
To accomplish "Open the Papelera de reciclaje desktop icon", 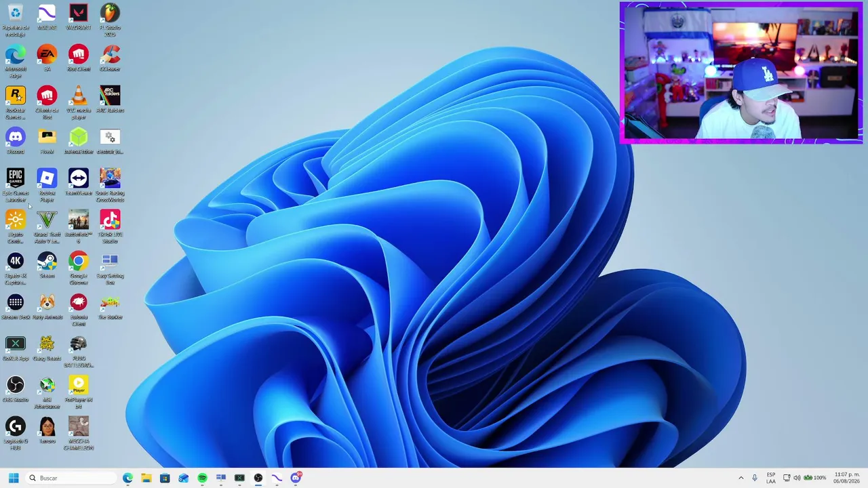I will tap(15, 20).
